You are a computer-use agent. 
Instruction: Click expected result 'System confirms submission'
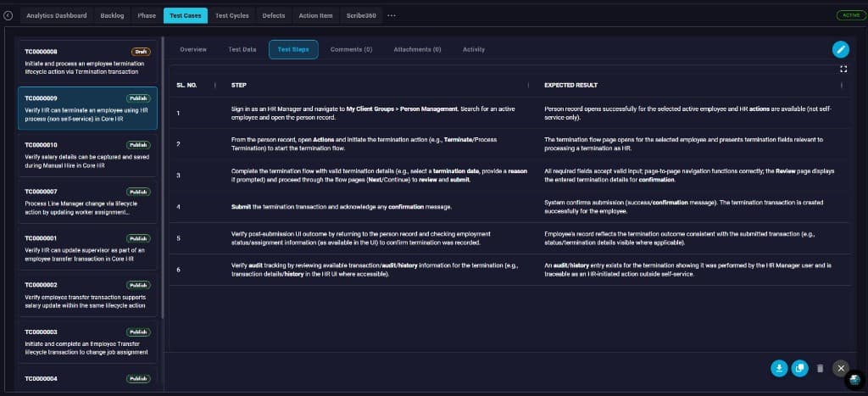coord(684,207)
